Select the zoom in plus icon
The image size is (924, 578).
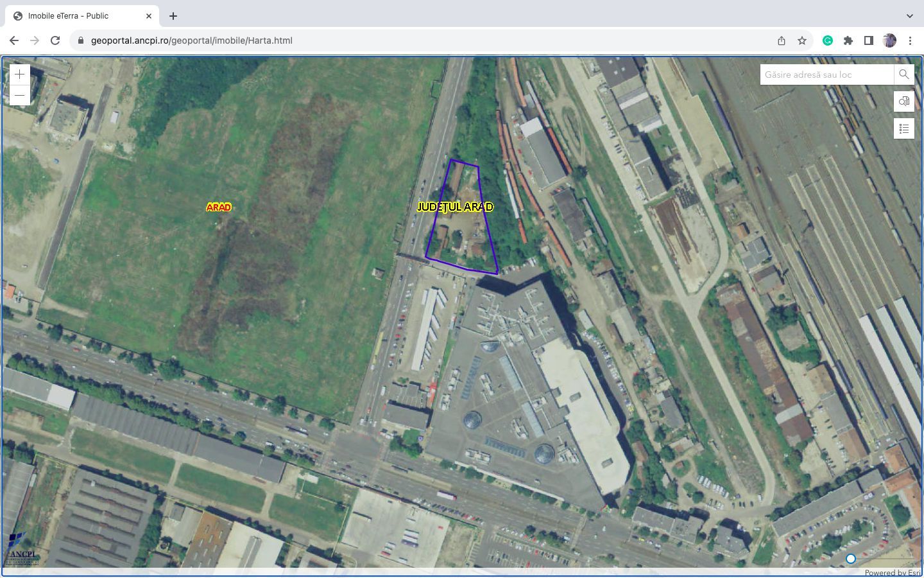pos(19,74)
